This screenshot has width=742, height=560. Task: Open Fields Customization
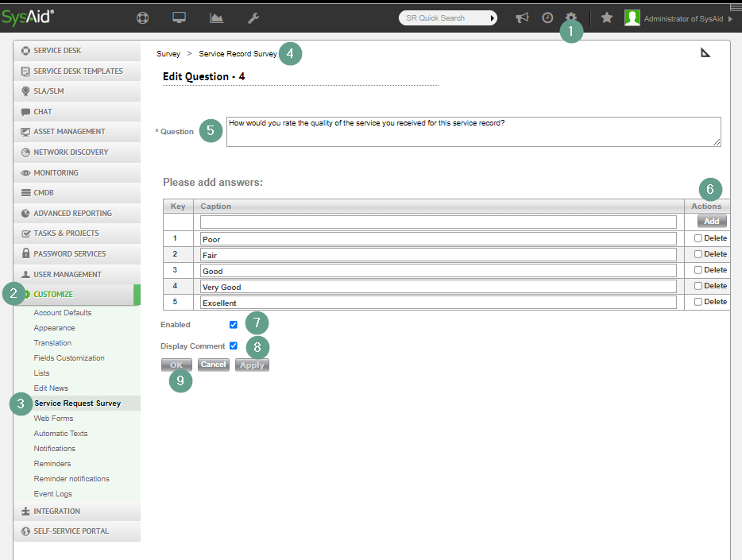[x=69, y=358]
